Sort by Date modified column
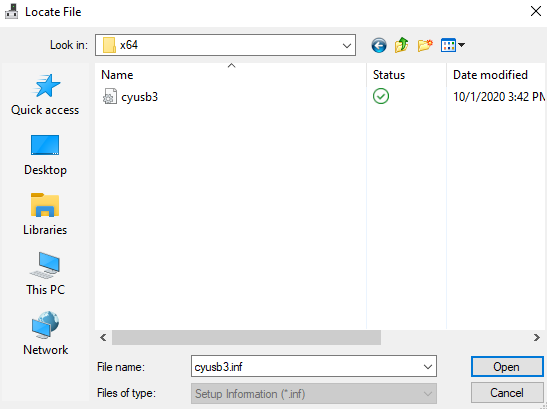 click(x=497, y=75)
